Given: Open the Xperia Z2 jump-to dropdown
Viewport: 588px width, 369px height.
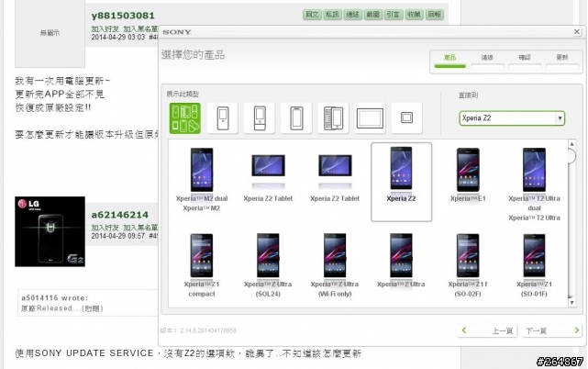Looking at the screenshot, I should 512,118.
